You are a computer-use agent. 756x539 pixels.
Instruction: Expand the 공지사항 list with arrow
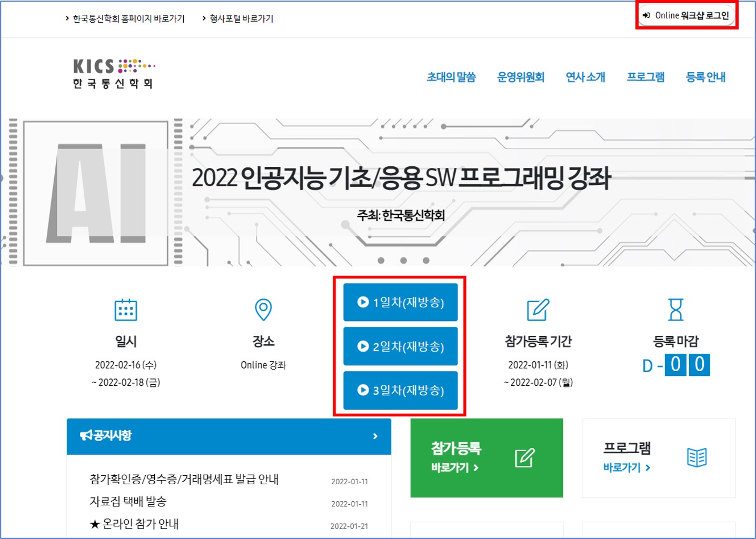[x=375, y=436]
